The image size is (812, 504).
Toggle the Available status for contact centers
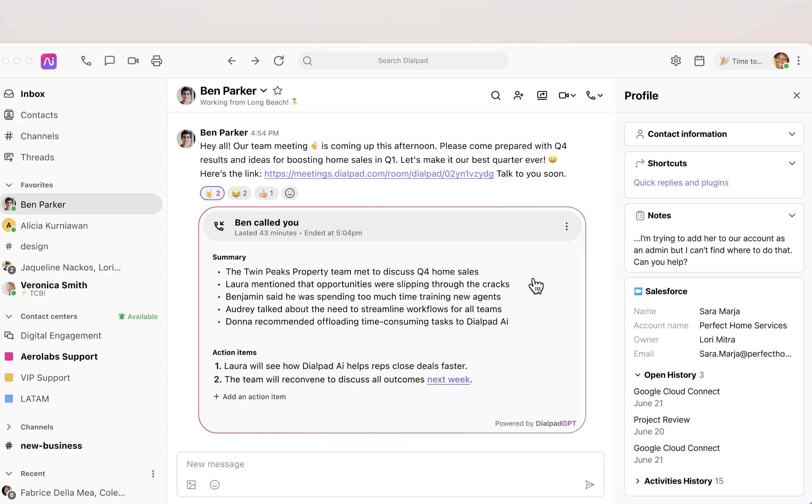(x=138, y=316)
